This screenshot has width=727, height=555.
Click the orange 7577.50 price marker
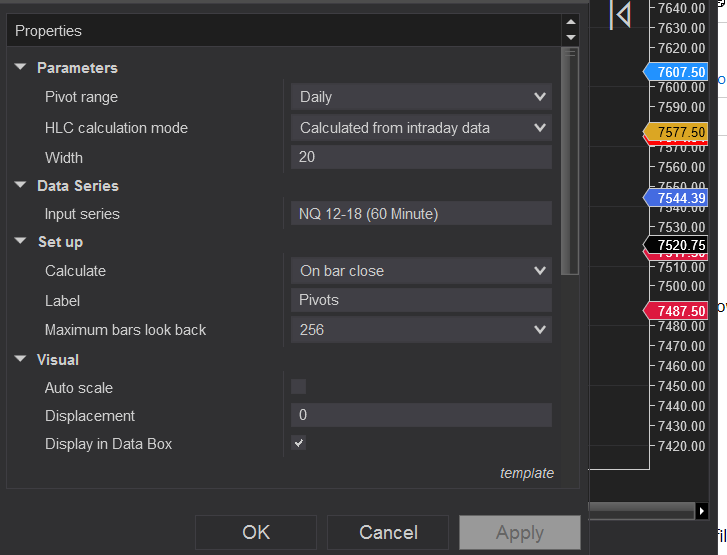click(677, 132)
